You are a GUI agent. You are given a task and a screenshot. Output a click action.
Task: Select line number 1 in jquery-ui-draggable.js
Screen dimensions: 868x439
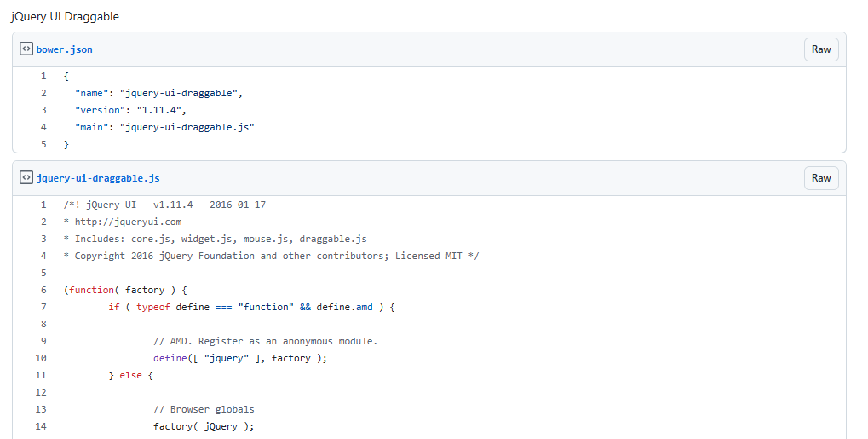coord(43,205)
